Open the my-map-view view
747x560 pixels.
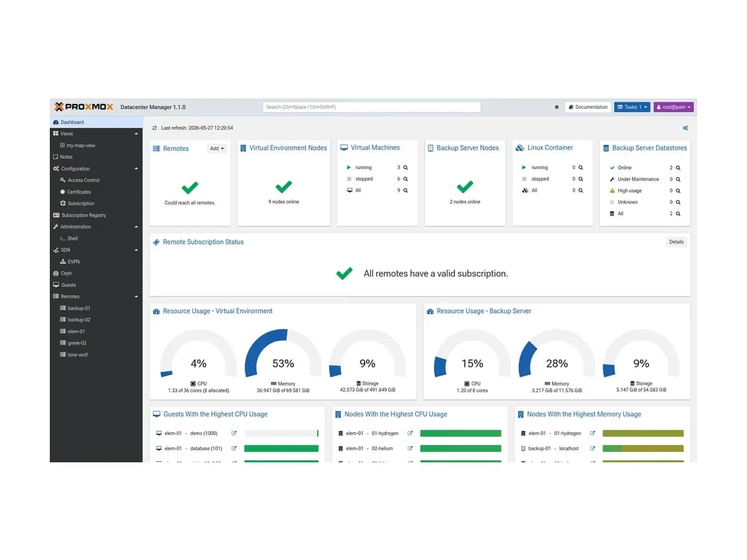pos(96,146)
